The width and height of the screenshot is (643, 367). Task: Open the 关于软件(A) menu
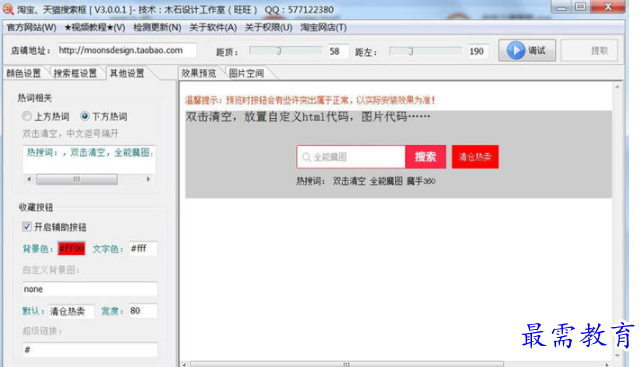pyautogui.click(x=213, y=27)
